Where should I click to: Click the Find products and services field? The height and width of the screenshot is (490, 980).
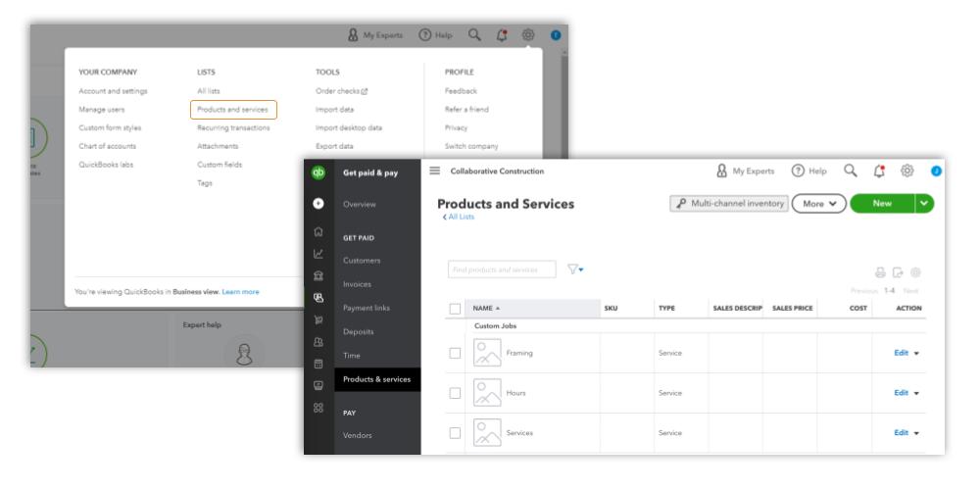[x=502, y=269]
